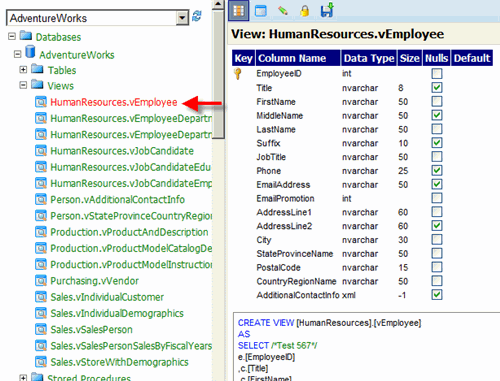Image resolution: width=500 pixels, height=381 pixels.
Task: Collapse the AdventureWorks tree node
Action: pyautogui.click(x=18, y=54)
